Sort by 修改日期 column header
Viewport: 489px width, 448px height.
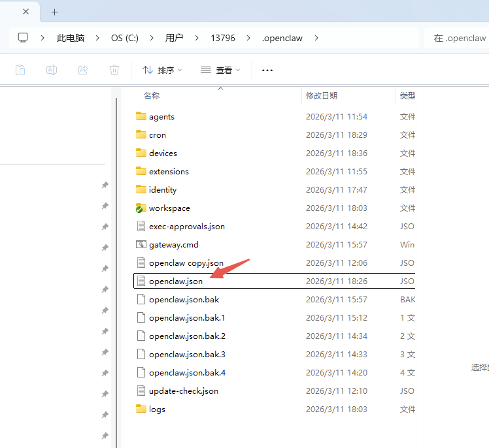click(x=322, y=95)
